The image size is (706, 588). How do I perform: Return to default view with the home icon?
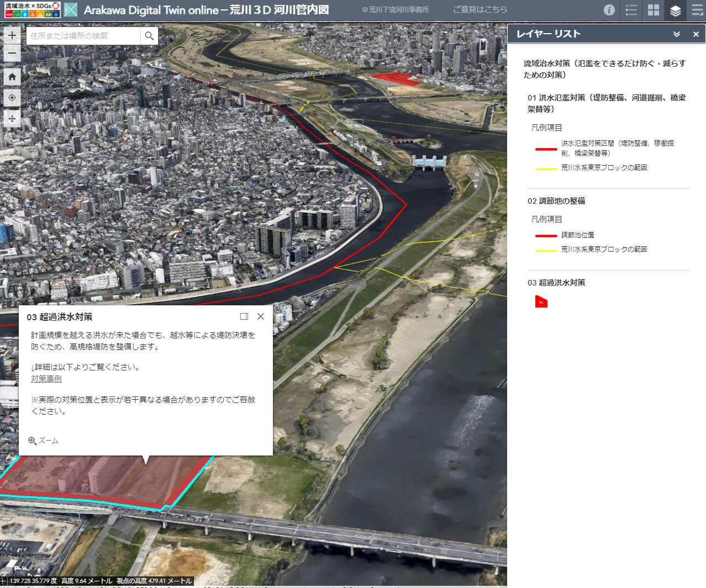point(12,77)
